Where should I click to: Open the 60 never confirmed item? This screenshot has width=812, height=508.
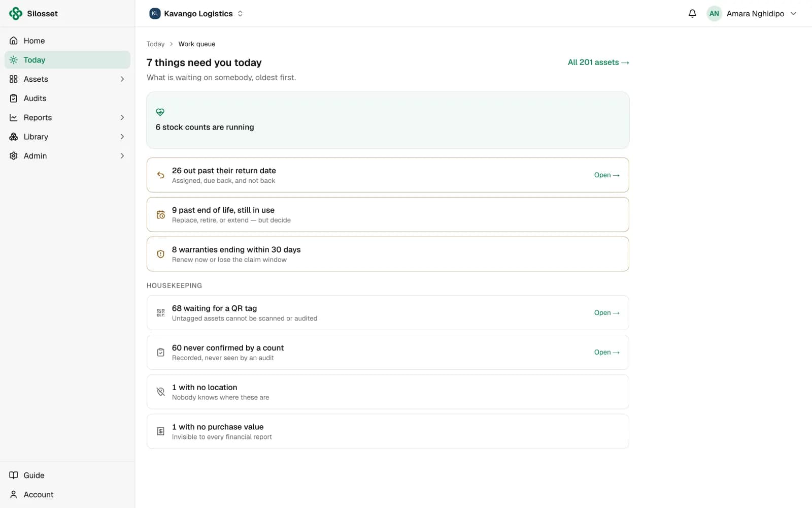point(607,353)
